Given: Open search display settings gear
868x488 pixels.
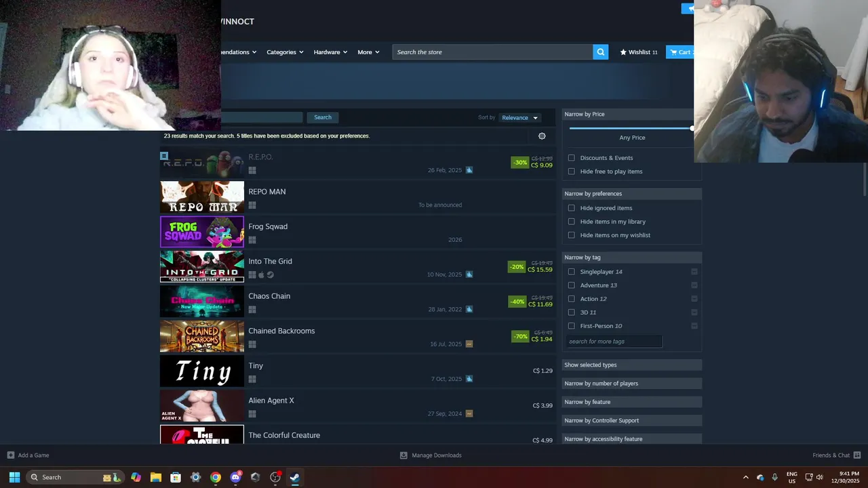Looking at the screenshot, I should (542, 136).
